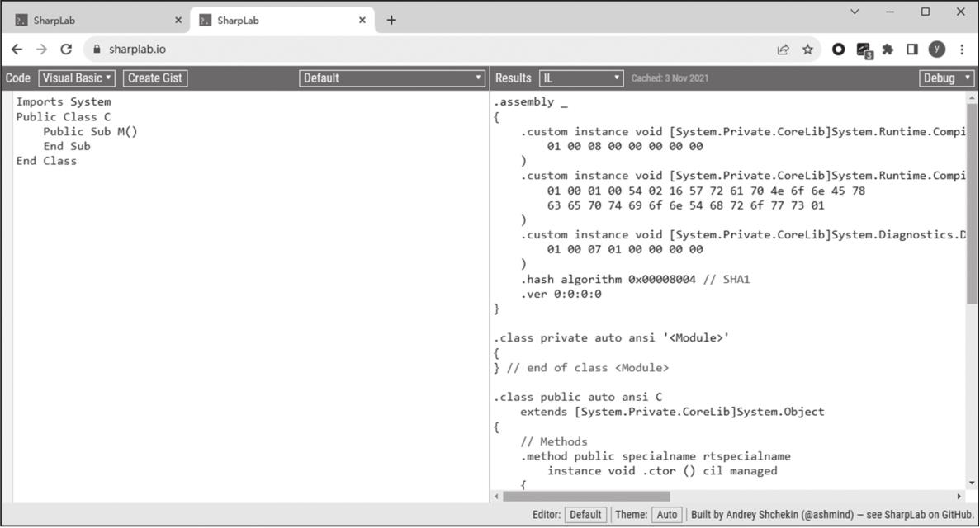Open the Default branch dropdown

click(x=392, y=78)
